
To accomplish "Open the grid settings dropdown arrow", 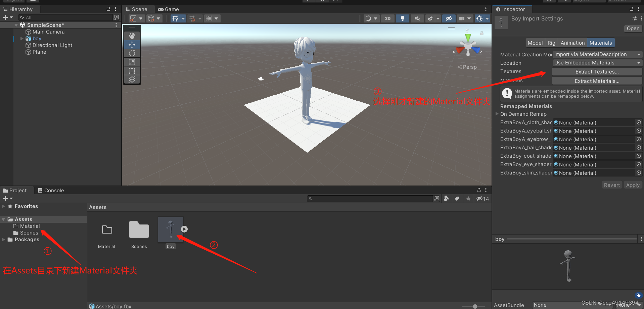I will (183, 18).
